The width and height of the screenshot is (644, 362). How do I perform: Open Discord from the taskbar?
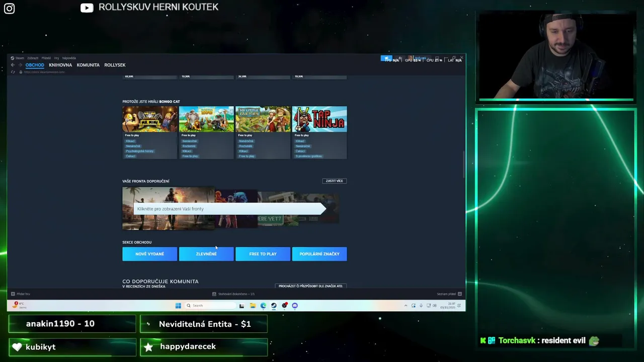coord(295,305)
